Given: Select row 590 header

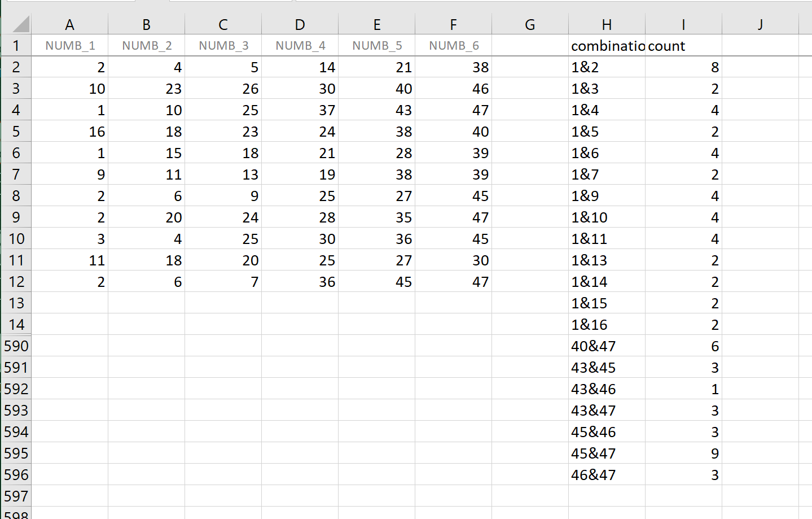Looking at the screenshot, I should point(16,346).
